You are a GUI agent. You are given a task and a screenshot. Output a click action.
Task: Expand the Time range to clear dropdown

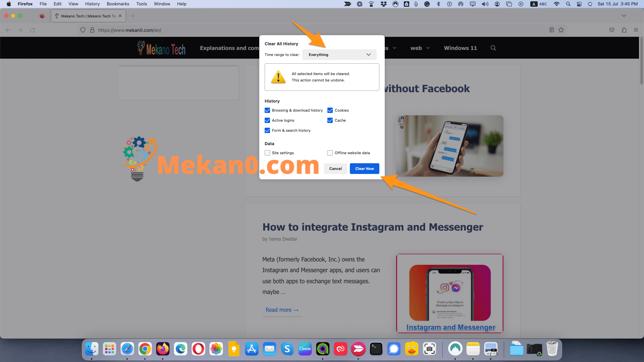(x=340, y=54)
